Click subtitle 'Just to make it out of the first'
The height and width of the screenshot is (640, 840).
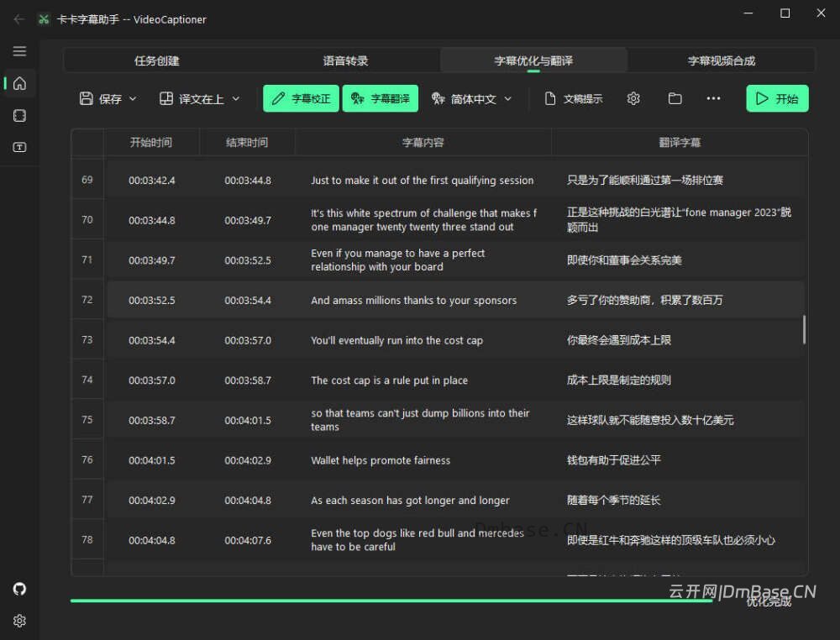tap(423, 181)
